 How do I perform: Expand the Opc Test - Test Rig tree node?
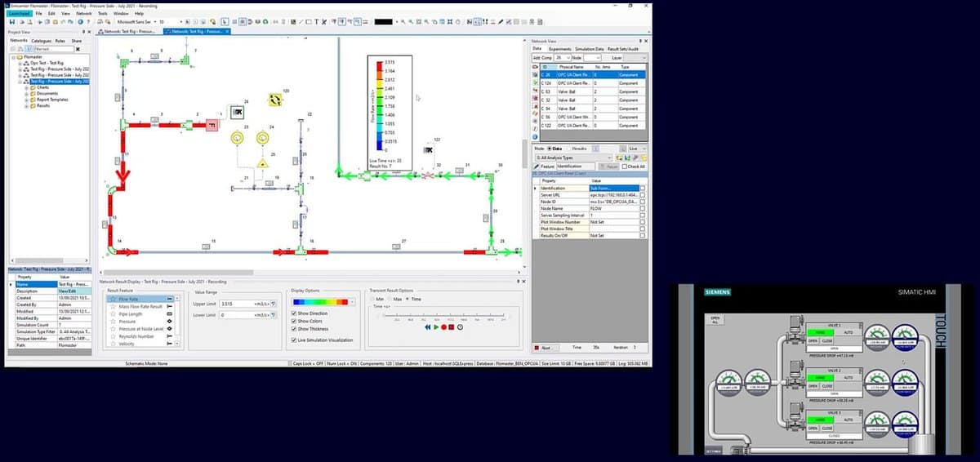[20, 63]
